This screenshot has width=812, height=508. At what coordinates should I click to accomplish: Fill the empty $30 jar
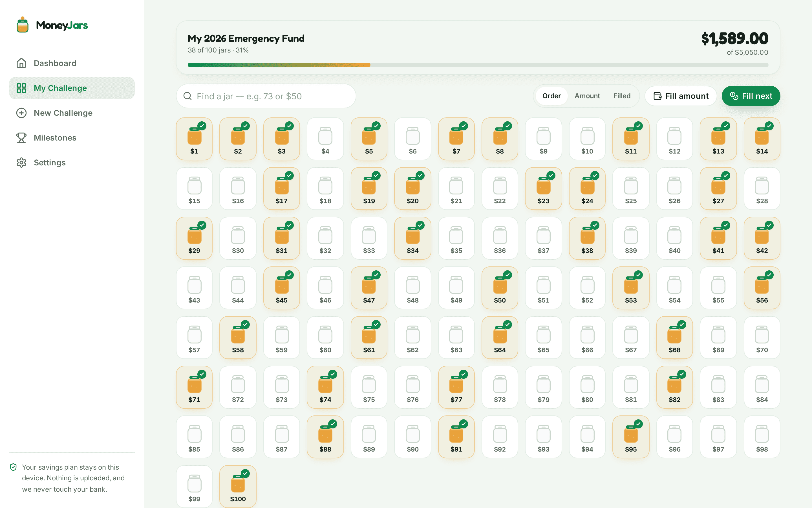pyautogui.click(x=238, y=238)
